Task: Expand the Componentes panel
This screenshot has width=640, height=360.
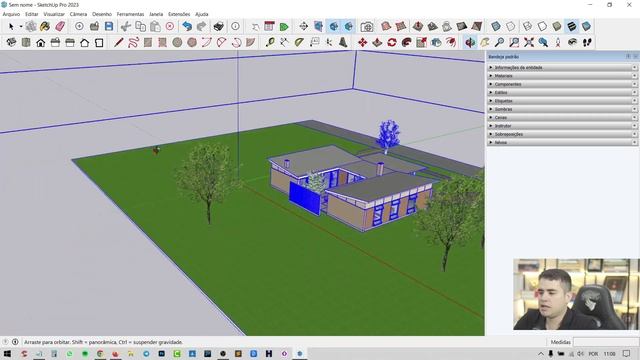Action: click(562, 84)
